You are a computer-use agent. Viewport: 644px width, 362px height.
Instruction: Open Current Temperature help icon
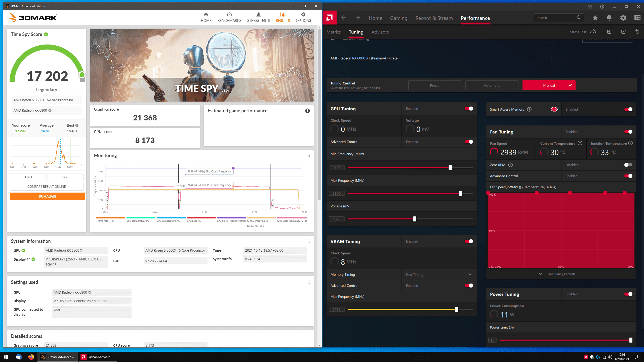580,143
